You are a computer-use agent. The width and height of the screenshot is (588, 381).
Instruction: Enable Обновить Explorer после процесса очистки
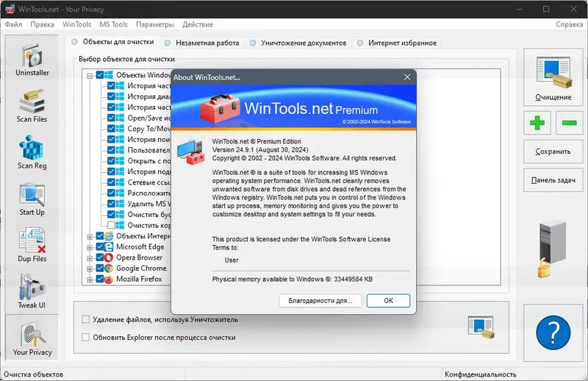[x=86, y=337]
